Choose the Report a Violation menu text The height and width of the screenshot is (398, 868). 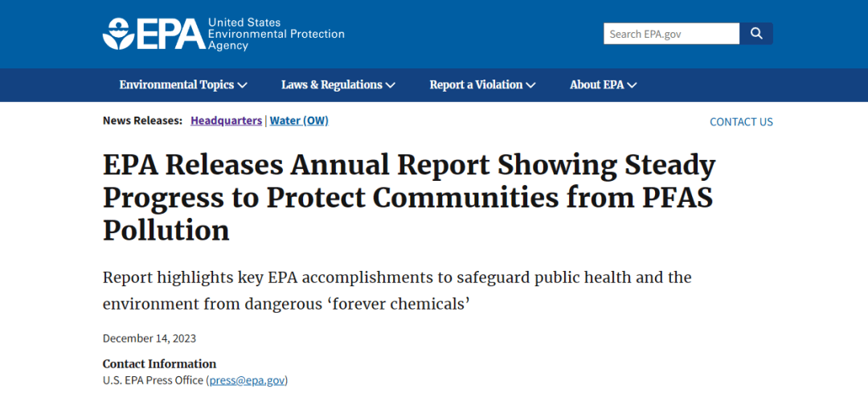476,84
